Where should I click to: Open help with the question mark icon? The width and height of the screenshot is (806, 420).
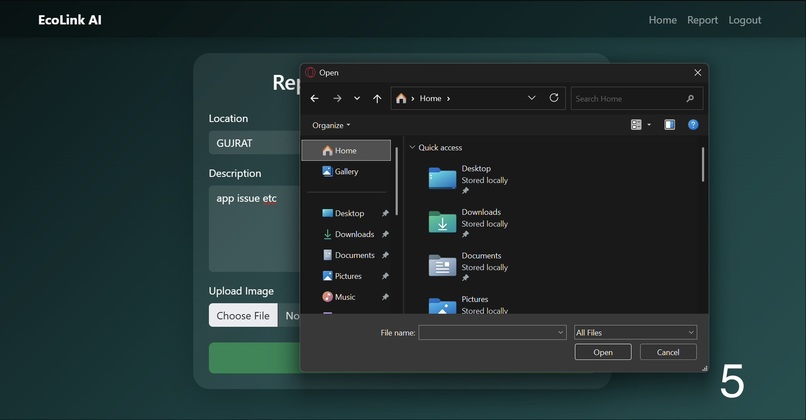pos(693,124)
